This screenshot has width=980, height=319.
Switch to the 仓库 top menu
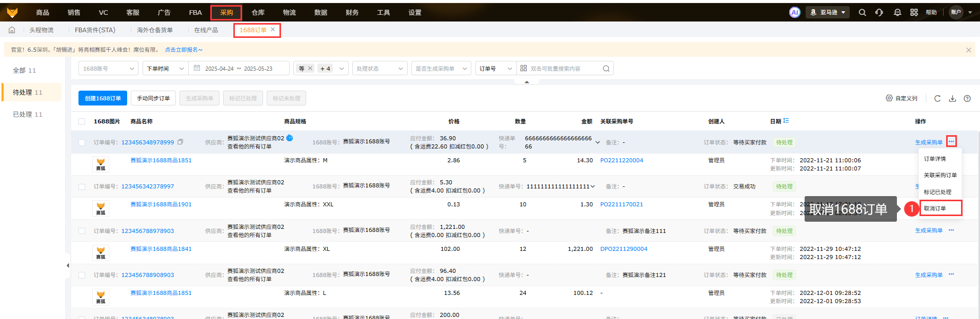coord(258,12)
